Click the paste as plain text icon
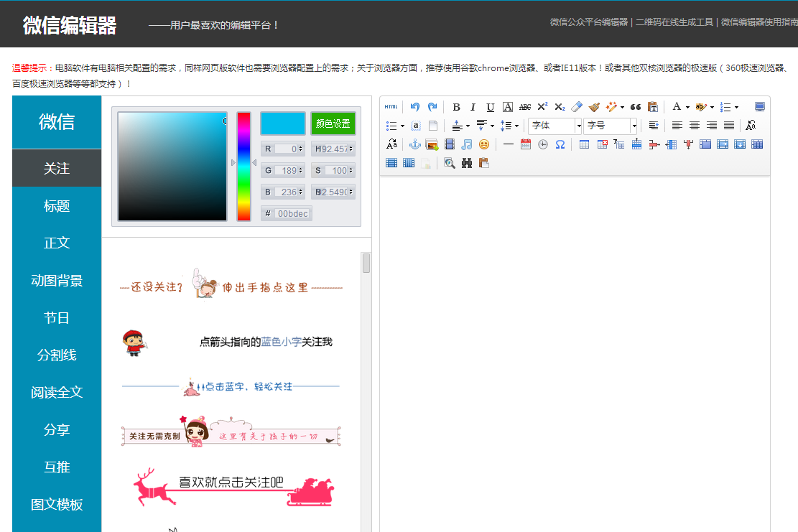 coord(653,107)
